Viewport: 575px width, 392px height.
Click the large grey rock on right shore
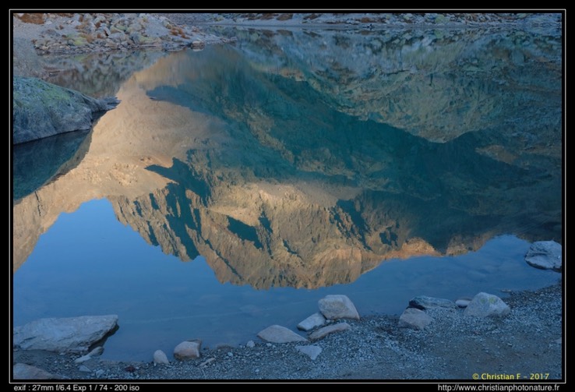pos(486,305)
